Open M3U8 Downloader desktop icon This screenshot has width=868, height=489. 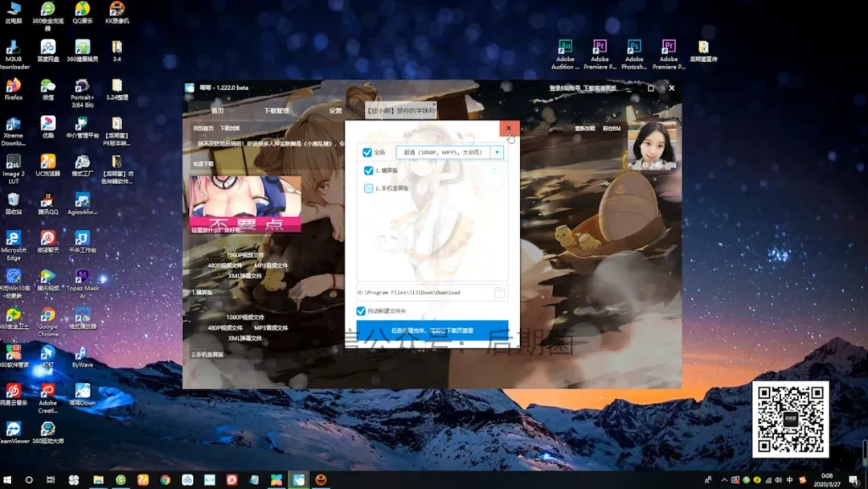[14, 54]
